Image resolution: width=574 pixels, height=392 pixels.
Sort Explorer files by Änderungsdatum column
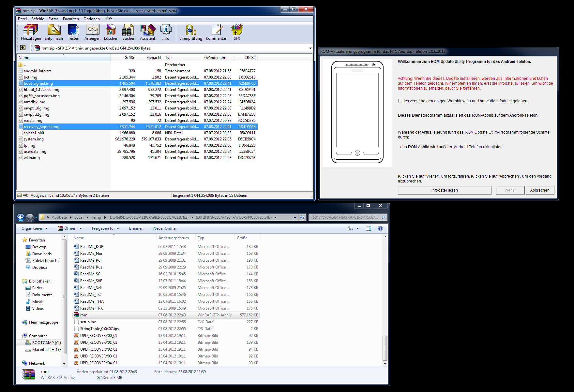[176, 238]
